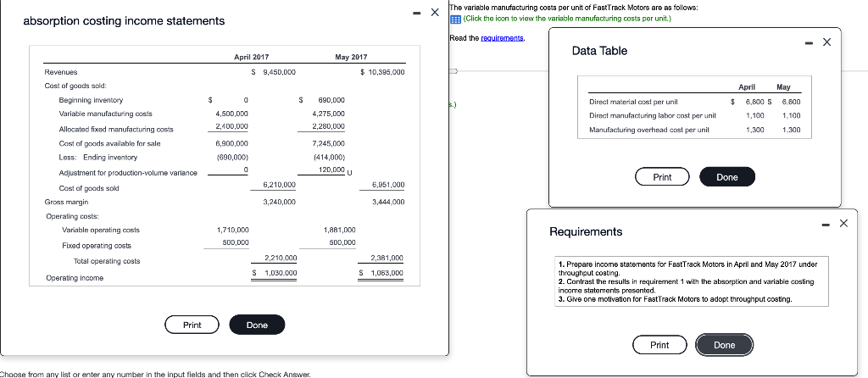Click Done in the Data Table dialog
Image resolution: width=868 pixels, height=378 pixels.
pyautogui.click(x=726, y=177)
